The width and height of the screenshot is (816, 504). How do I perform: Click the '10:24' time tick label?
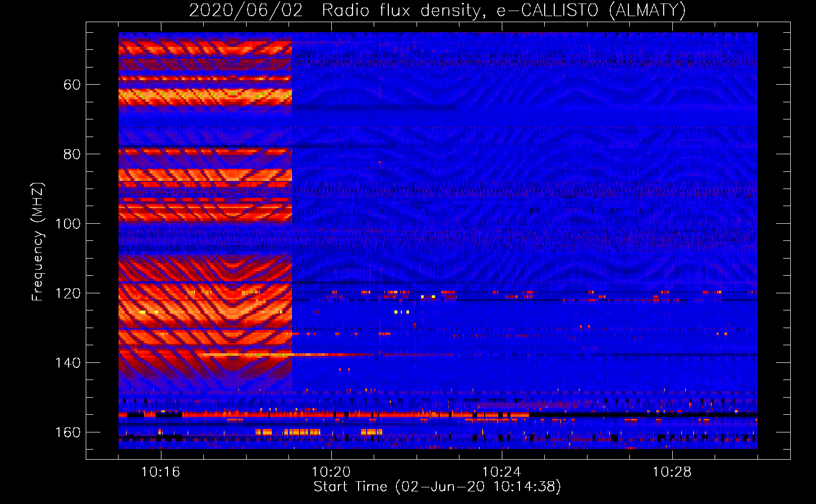(x=501, y=472)
